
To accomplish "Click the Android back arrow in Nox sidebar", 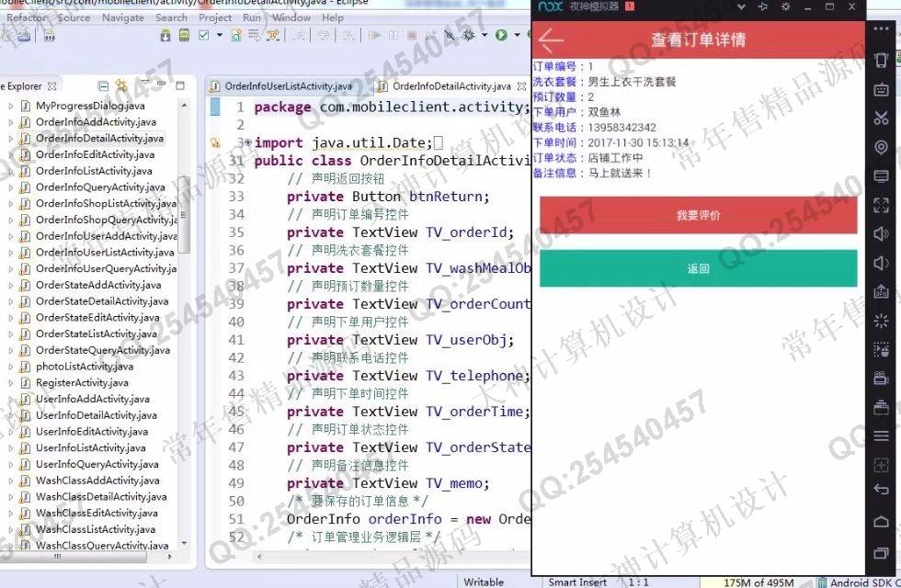I will [881, 490].
